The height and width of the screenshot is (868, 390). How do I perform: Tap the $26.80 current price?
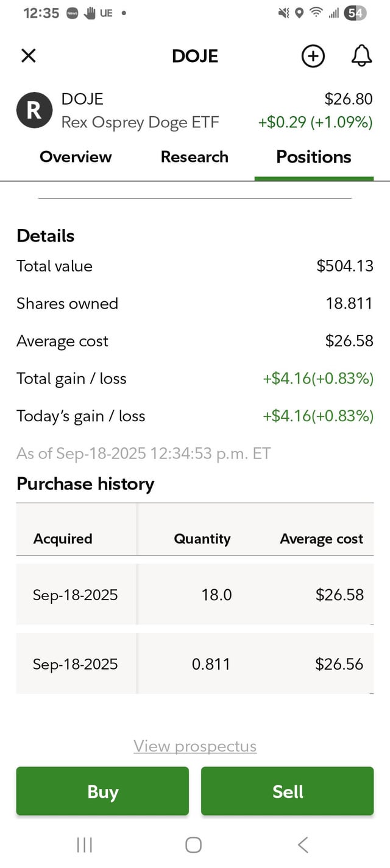point(349,99)
